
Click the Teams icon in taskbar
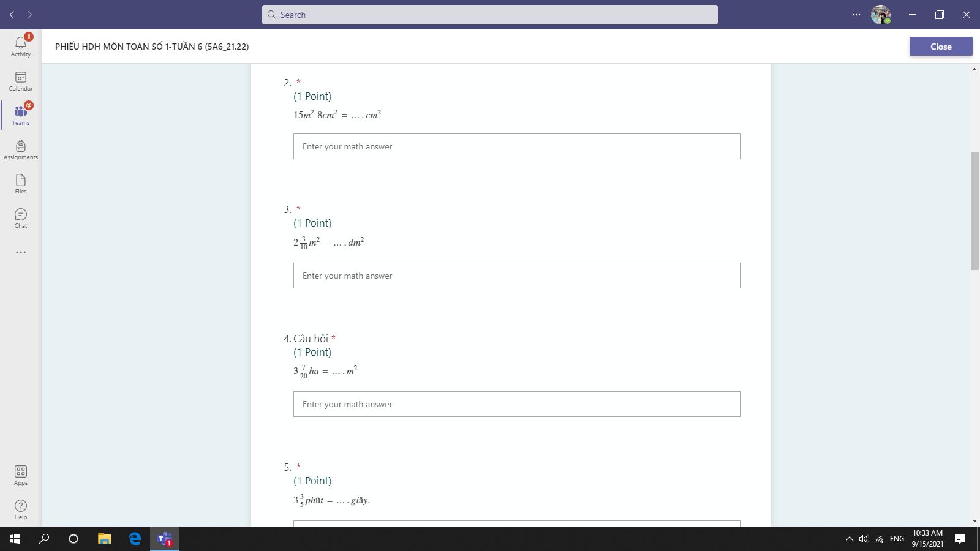165,539
